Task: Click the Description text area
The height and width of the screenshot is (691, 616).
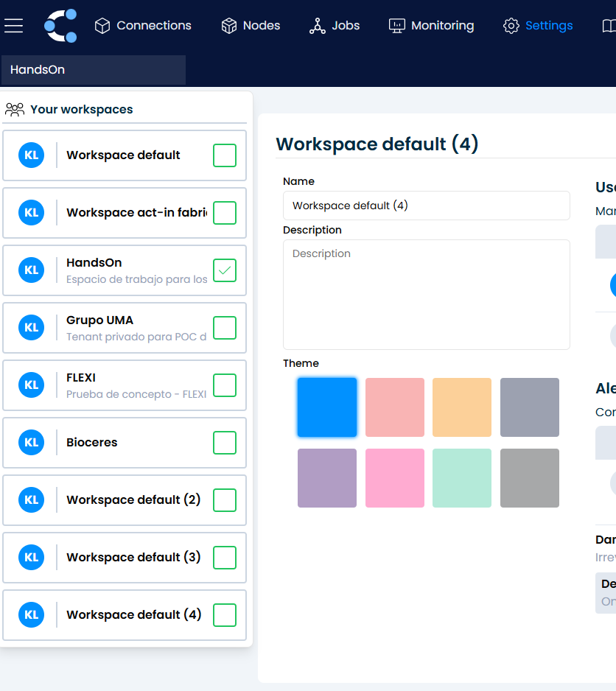Action: [427, 295]
